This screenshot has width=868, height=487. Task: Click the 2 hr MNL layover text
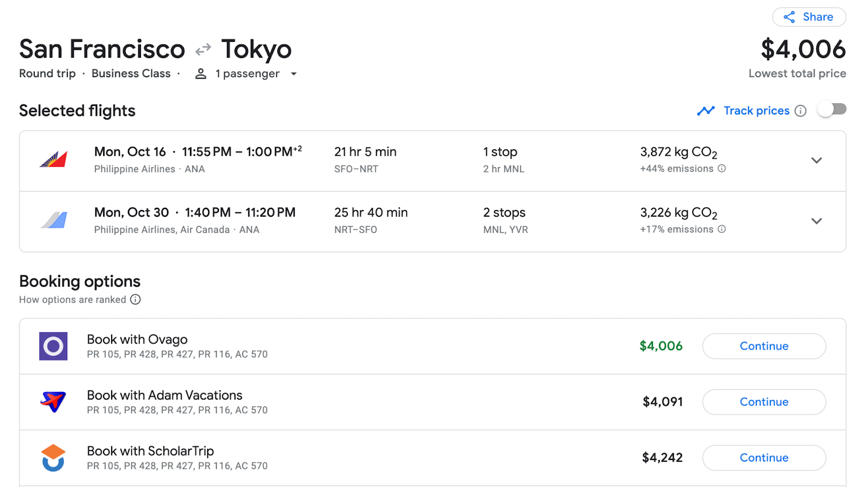pyautogui.click(x=503, y=169)
